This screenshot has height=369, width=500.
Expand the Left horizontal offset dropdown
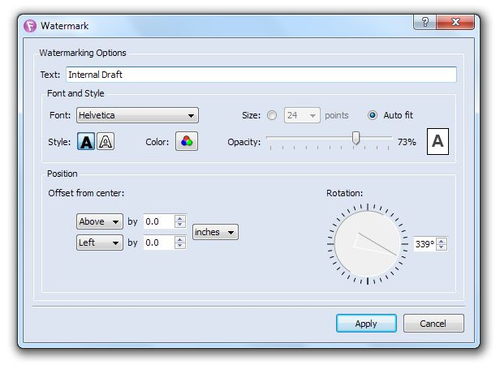(x=99, y=243)
